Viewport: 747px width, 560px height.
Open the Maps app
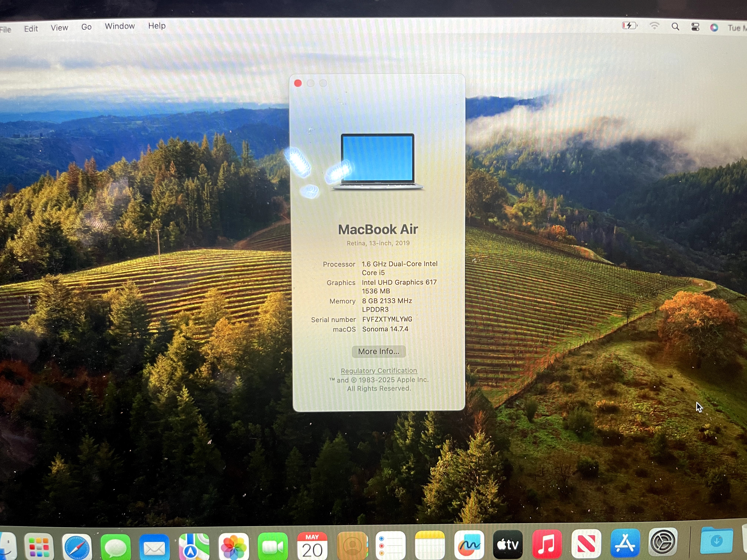[x=193, y=544]
